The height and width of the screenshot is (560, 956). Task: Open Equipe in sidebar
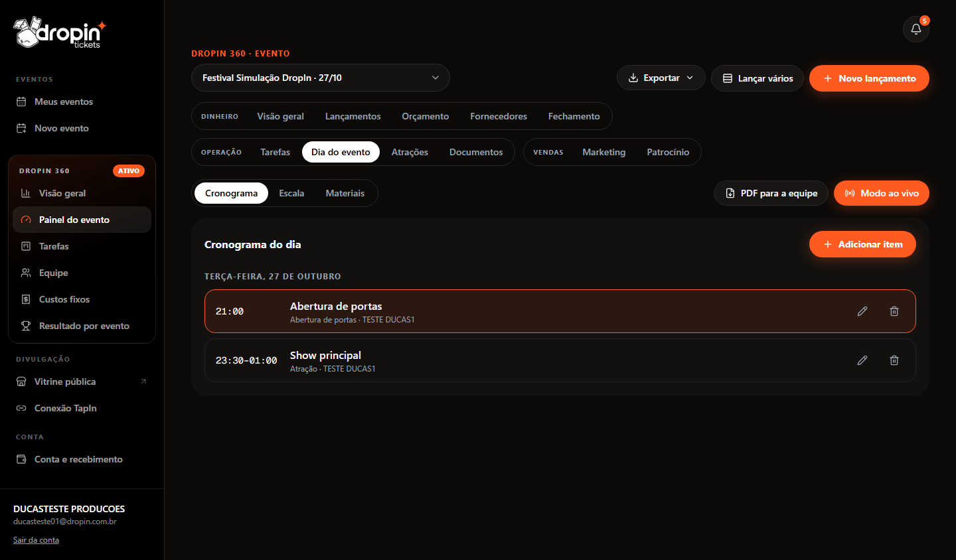point(82,273)
